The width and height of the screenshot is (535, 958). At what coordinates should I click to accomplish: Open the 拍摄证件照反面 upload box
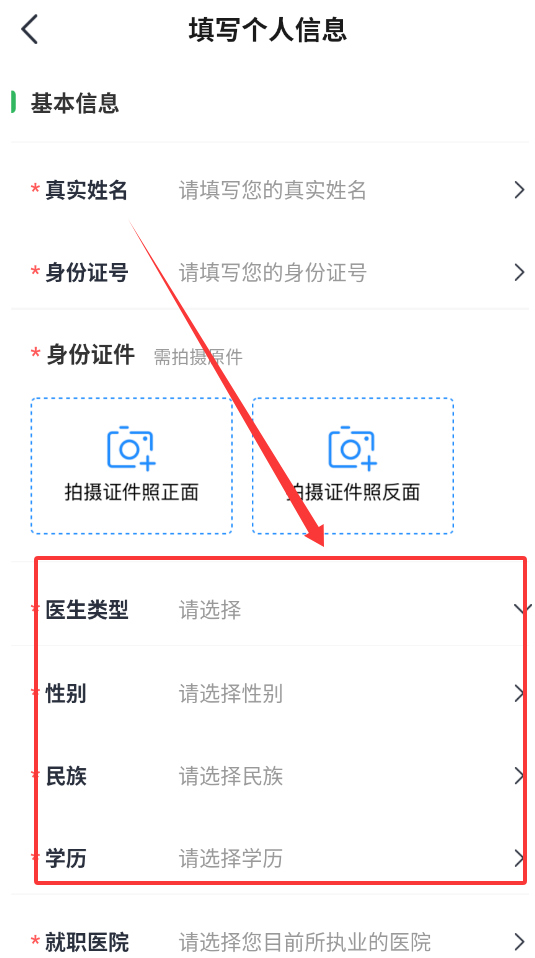pos(353,466)
